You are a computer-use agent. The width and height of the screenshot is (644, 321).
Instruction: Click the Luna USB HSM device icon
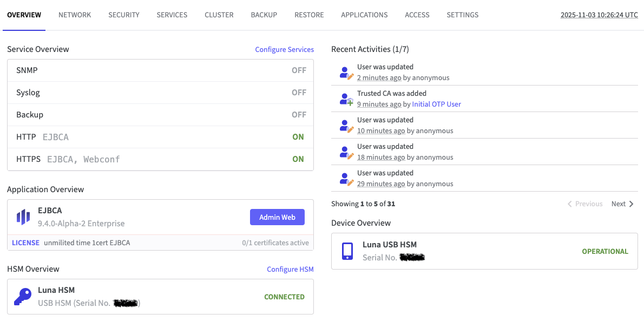[347, 251]
